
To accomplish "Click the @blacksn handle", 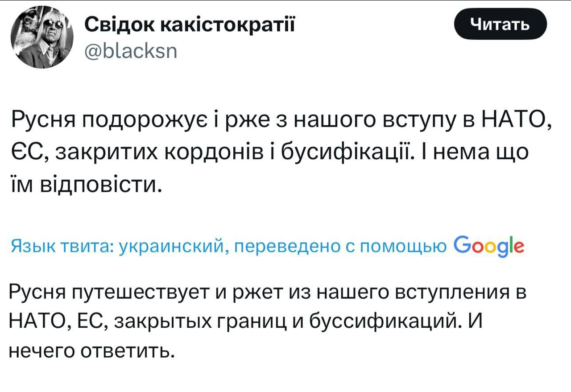I will pyautogui.click(x=131, y=50).
